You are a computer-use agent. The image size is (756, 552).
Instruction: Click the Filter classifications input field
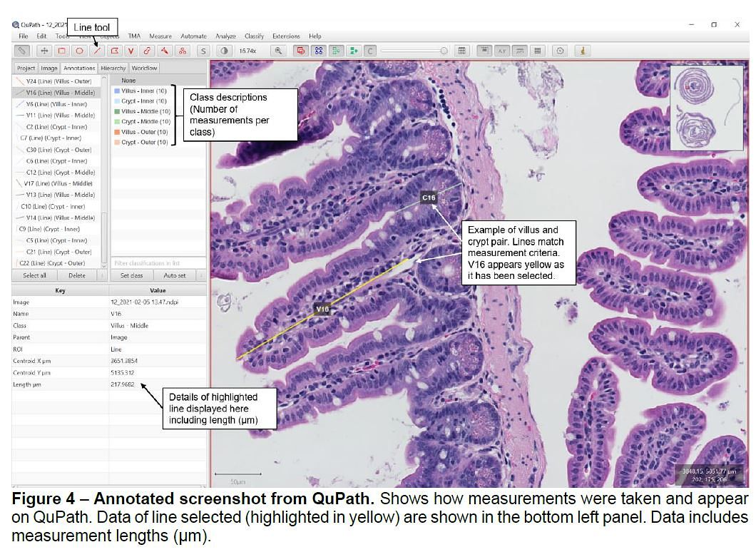click(158, 263)
